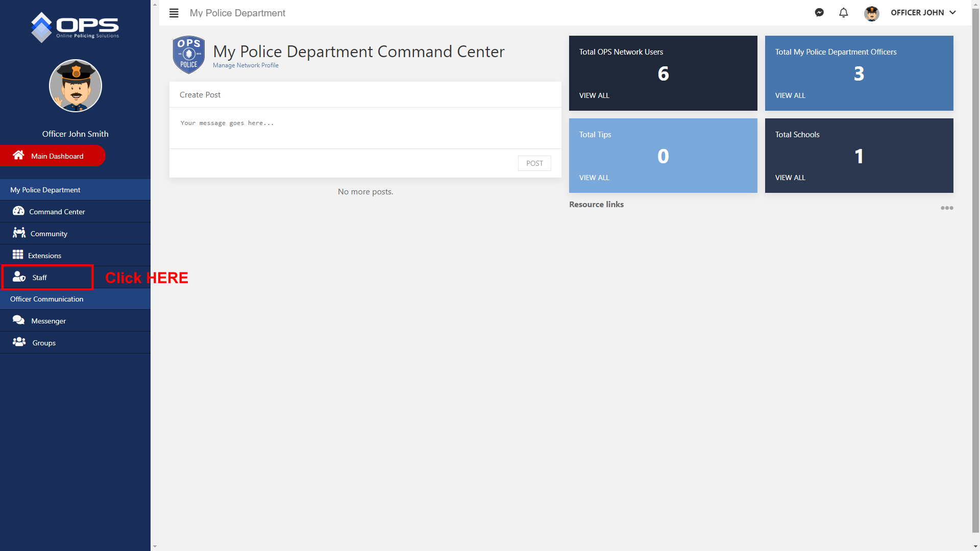Click the hamburger menu icon
This screenshot has height=551, width=980.
click(174, 13)
